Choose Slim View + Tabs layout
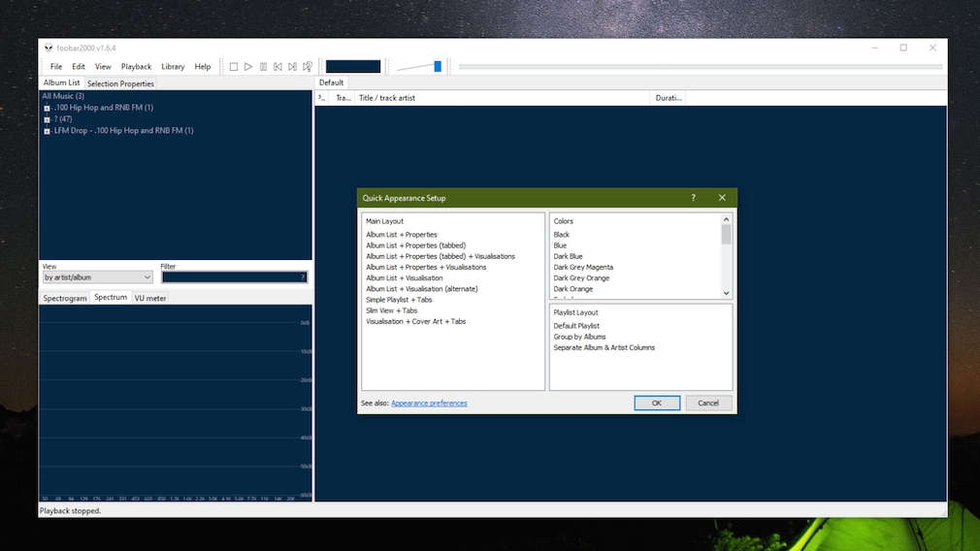This screenshot has width=980, height=551. (x=391, y=310)
